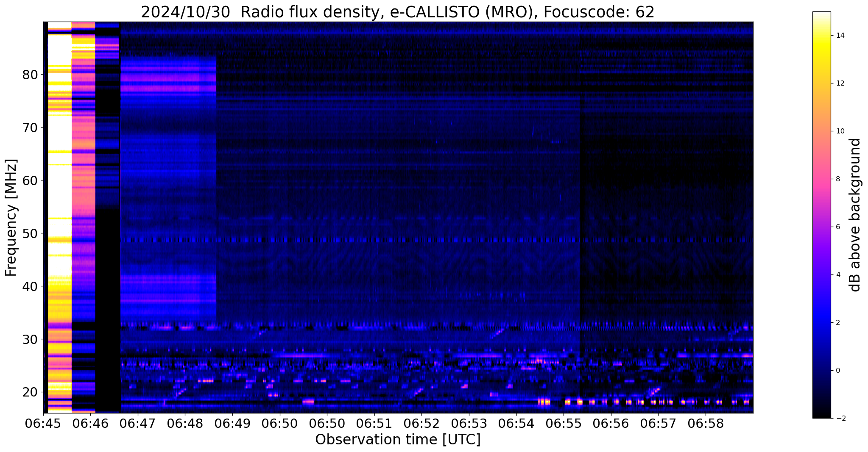Click the 50 MHz frequency tick label

coord(30,233)
